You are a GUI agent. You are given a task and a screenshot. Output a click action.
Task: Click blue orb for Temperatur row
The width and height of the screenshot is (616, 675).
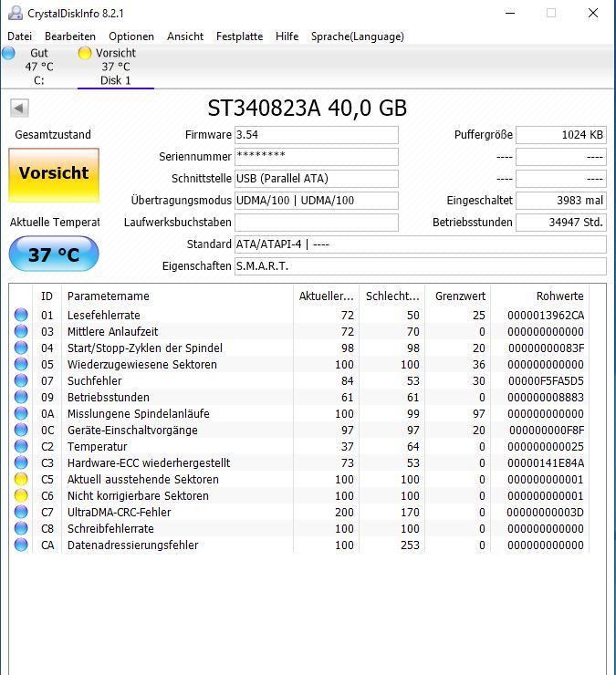point(21,446)
